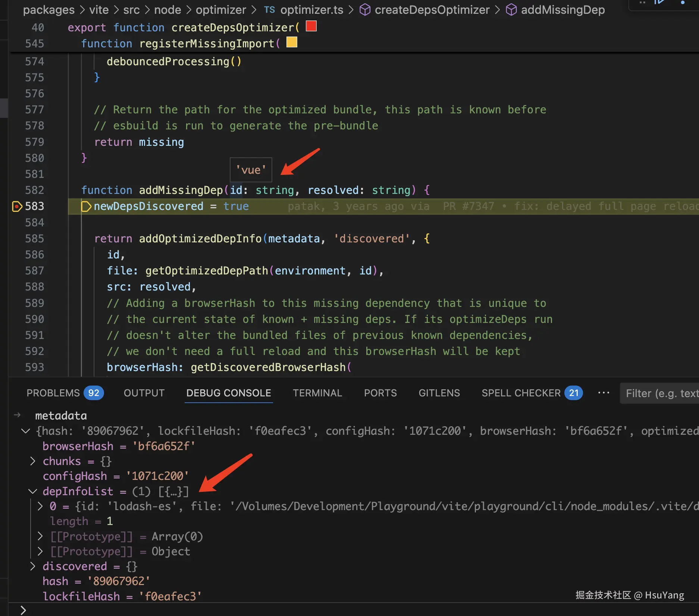Viewport: 699px width, 616px height.
Task: Switch to the GITLENS tab
Action: [x=439, y=393]
